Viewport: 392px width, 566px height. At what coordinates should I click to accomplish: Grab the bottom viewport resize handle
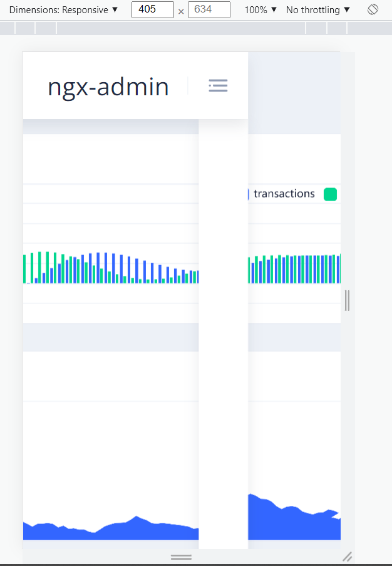181,557
